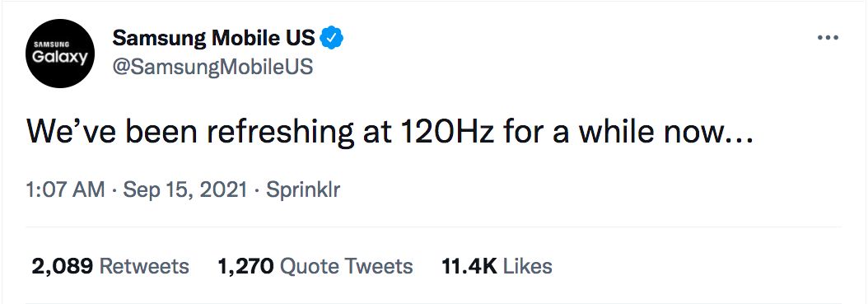This screenshot has width=868, height=304.
Task: Open the three-dot more options menu
Action: pyautogui.click(x=828, y=38)
